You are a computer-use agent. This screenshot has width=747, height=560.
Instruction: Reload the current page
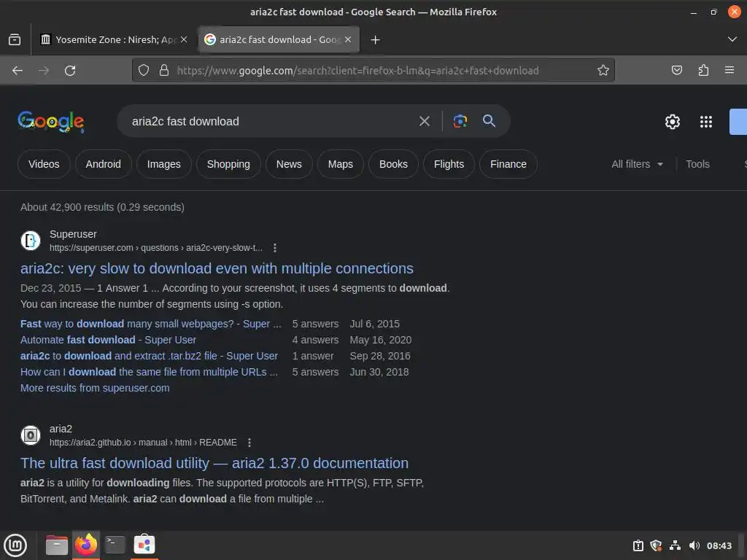coord(70,71)
